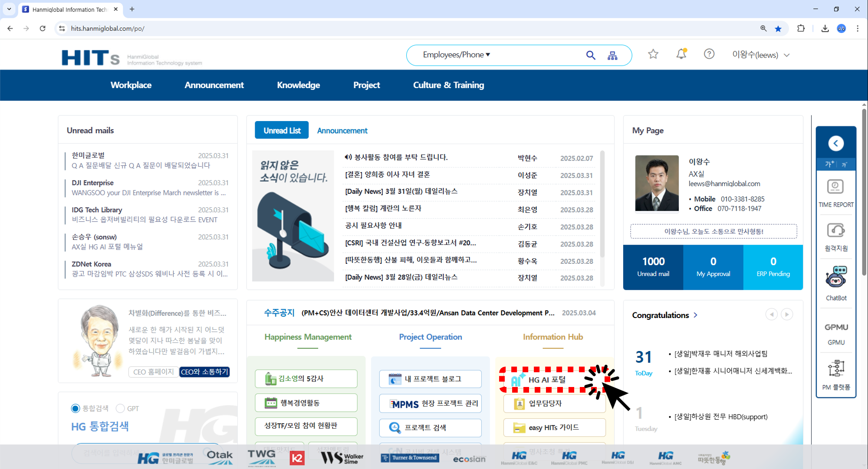
Task: Open 1000 Unread mail tile
Action: point(653,267)
